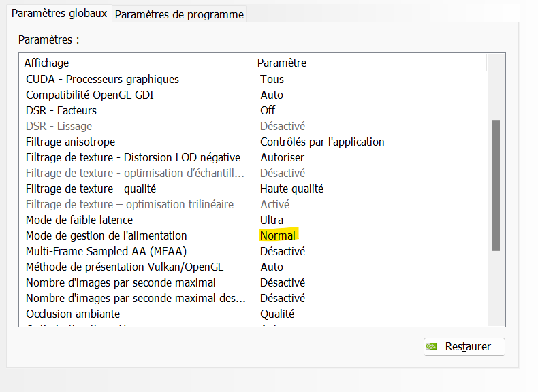Click the NVIDIA logo on the Restaurer button
This screenshot has height=392, width=538.
(x=432, y=346)
